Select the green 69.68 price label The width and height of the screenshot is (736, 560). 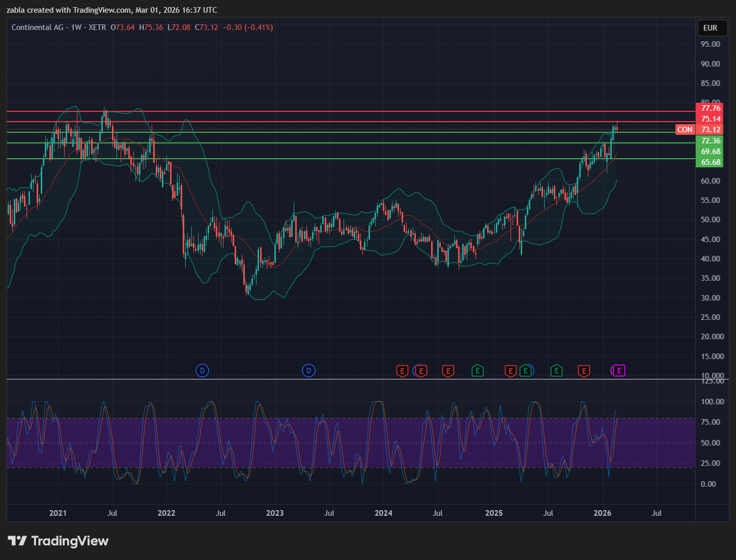[x=710, y=152]
